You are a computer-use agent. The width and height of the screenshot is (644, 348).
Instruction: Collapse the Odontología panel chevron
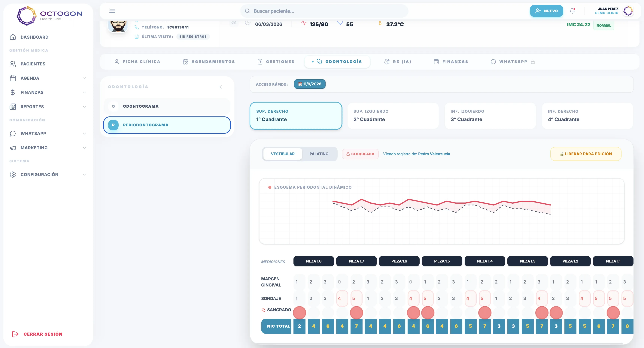coord(221,87)
